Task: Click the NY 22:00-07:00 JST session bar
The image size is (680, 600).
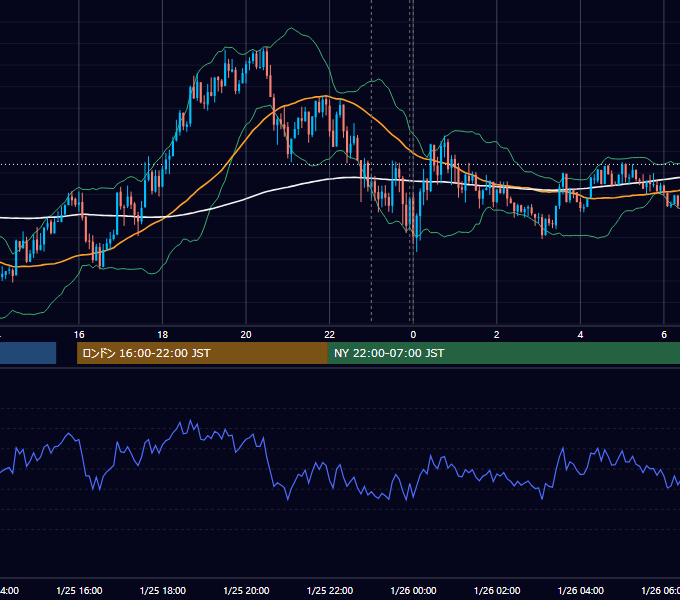Action: [x=503, y=353]
